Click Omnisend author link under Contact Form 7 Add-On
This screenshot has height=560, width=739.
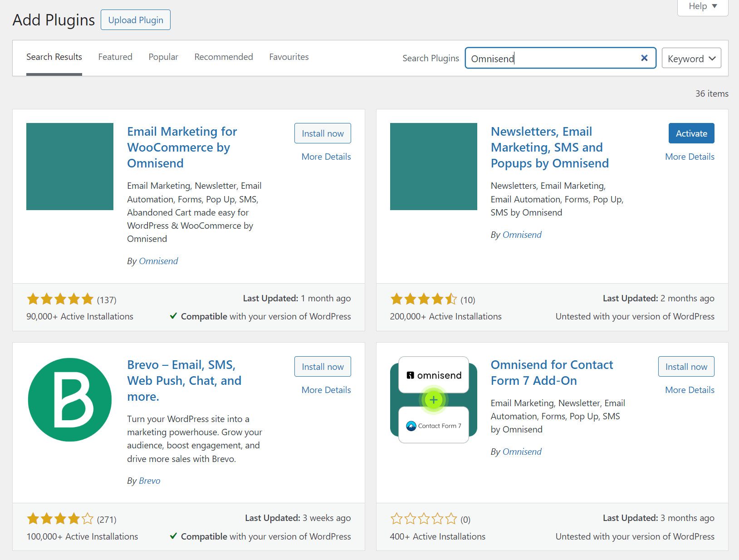point(522,452)
